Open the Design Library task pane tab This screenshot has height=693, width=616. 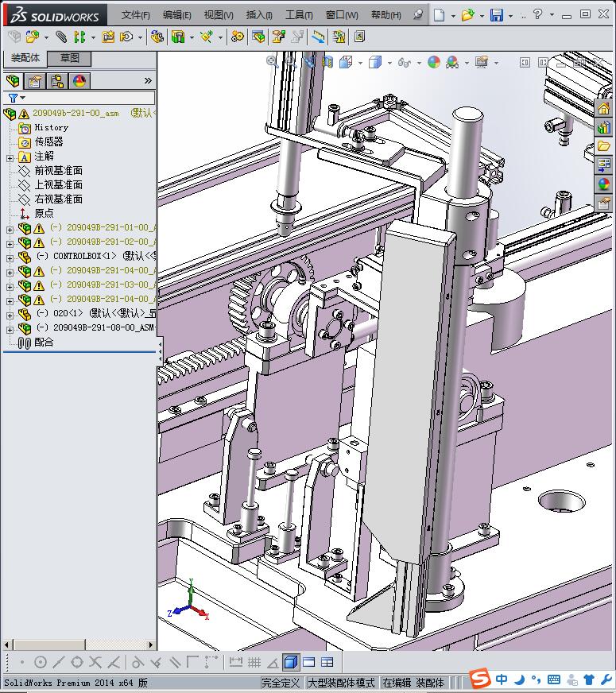coord(603,128)
